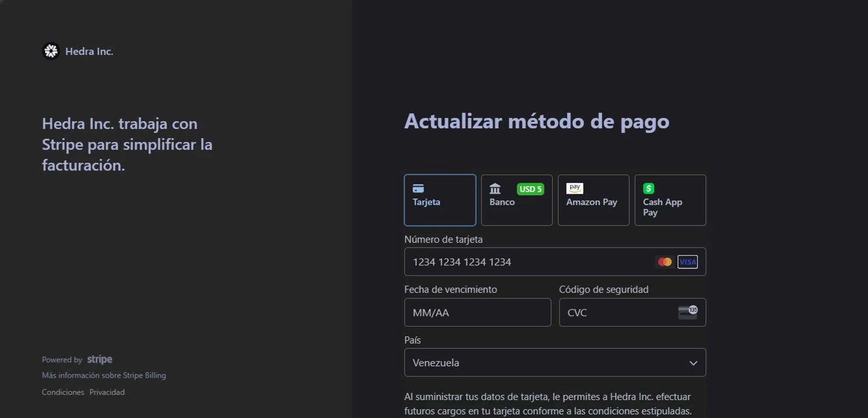Viewport: 868px width, 418px height.
Task: Click the 'Al suministrar tus datos' disclaimer
Action: [x=548, y=404]
